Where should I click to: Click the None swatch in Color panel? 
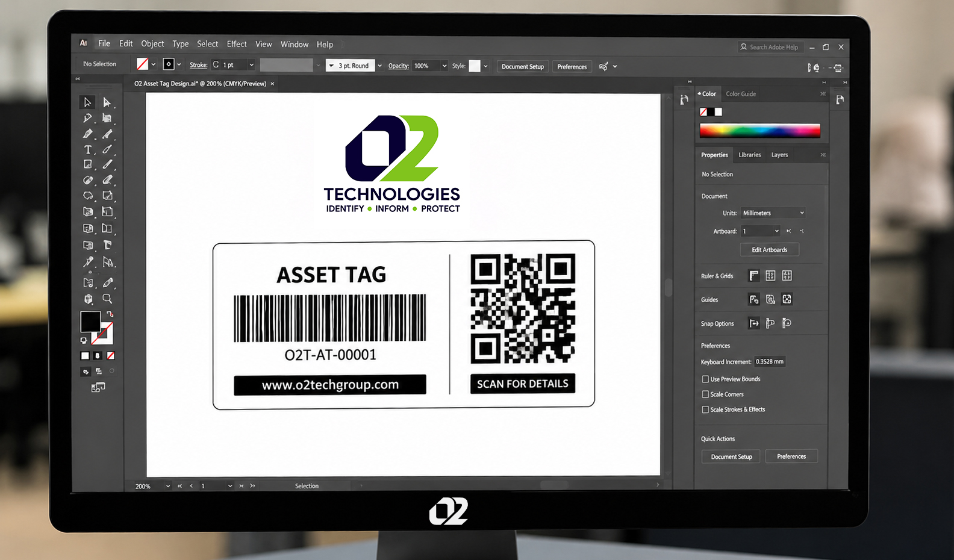(703, 112)
